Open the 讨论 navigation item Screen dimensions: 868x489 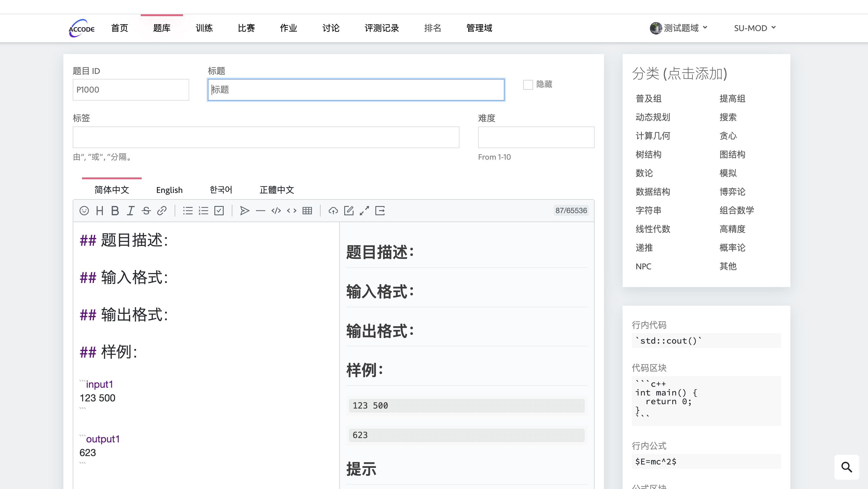(331, 28)
